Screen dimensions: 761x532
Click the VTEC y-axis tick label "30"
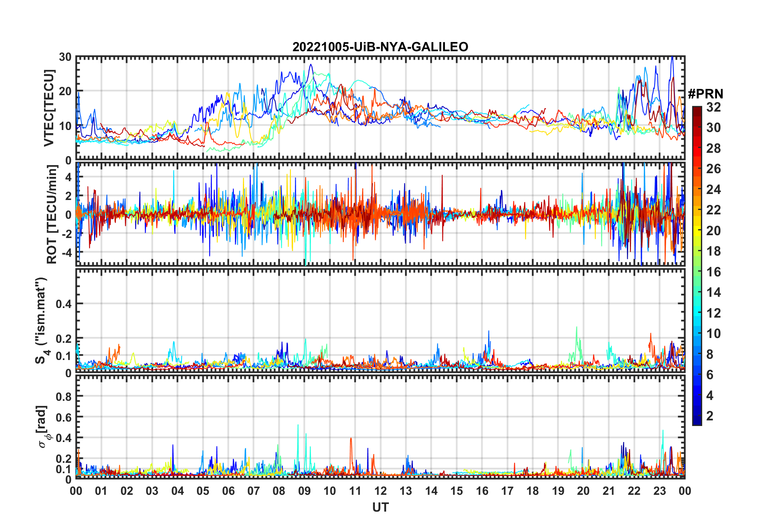point(65,57)
